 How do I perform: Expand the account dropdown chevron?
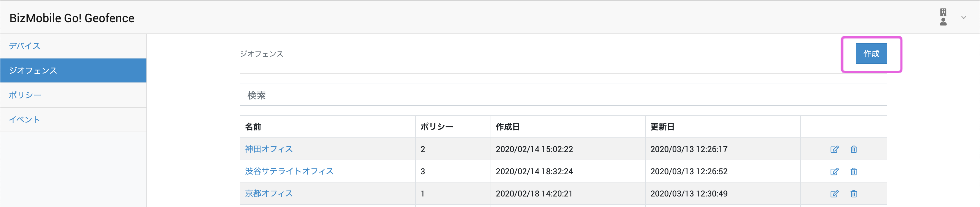click(964, 18)
